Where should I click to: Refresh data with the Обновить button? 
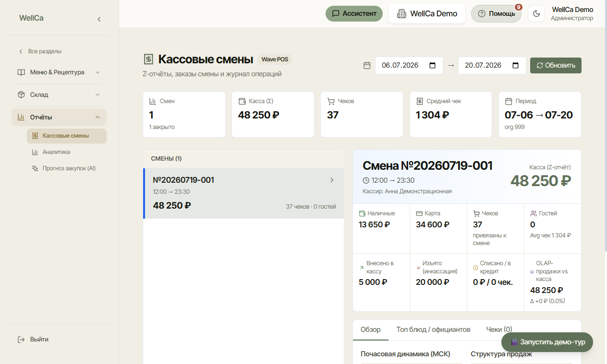pos(556,65)
